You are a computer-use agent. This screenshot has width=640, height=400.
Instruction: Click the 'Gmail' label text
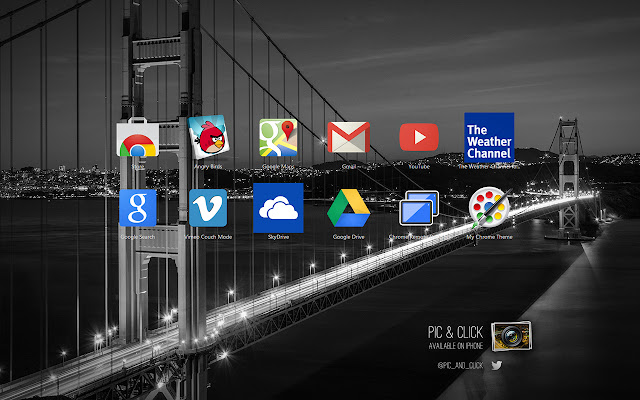coord(349,167)
